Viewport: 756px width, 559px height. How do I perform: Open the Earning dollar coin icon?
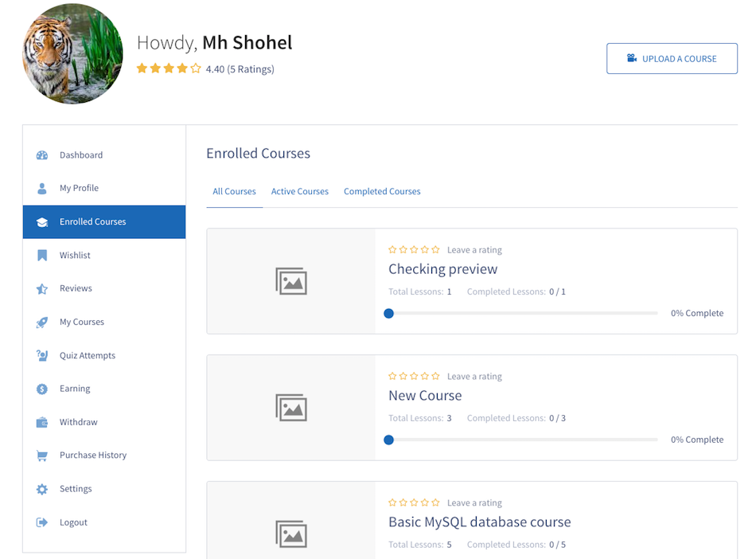click(42, 389)
